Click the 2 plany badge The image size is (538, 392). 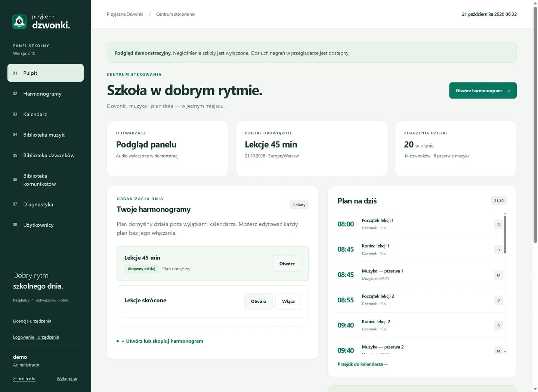coord(299,205)
